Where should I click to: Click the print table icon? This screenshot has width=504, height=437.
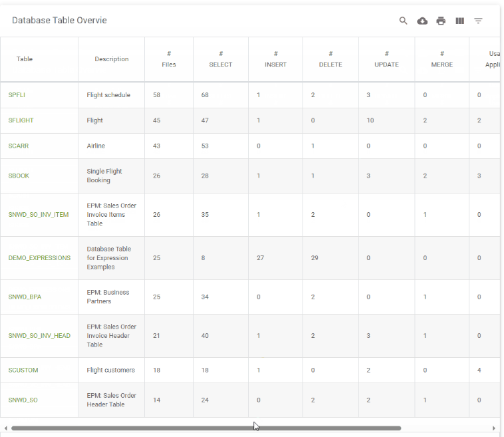point(441,21)
